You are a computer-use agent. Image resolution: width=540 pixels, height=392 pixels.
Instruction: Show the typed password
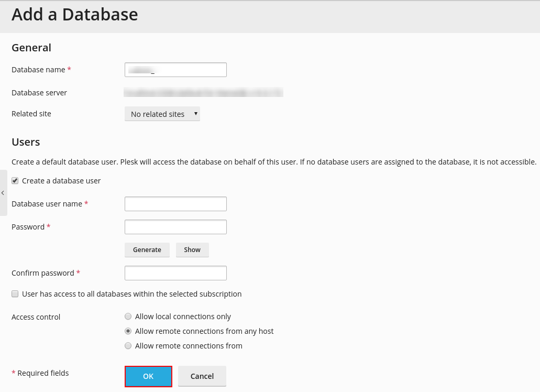pyautogui.click(x=192, y=250)
